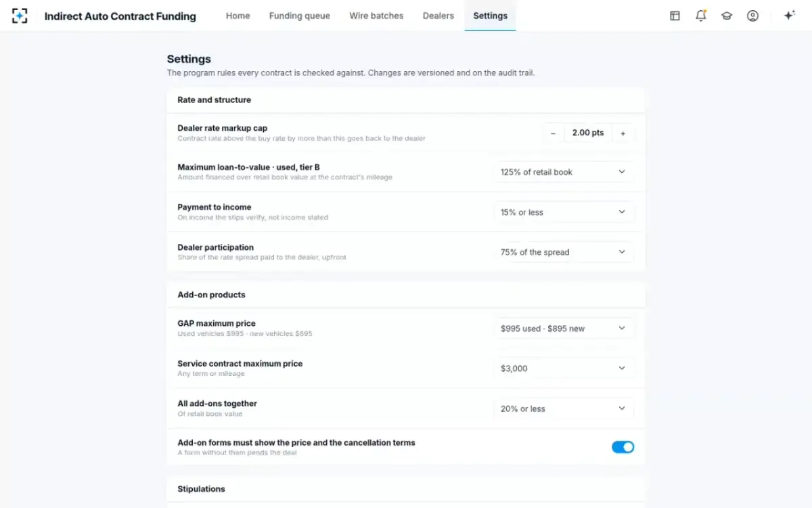Open the user account icon

point(752,16)
